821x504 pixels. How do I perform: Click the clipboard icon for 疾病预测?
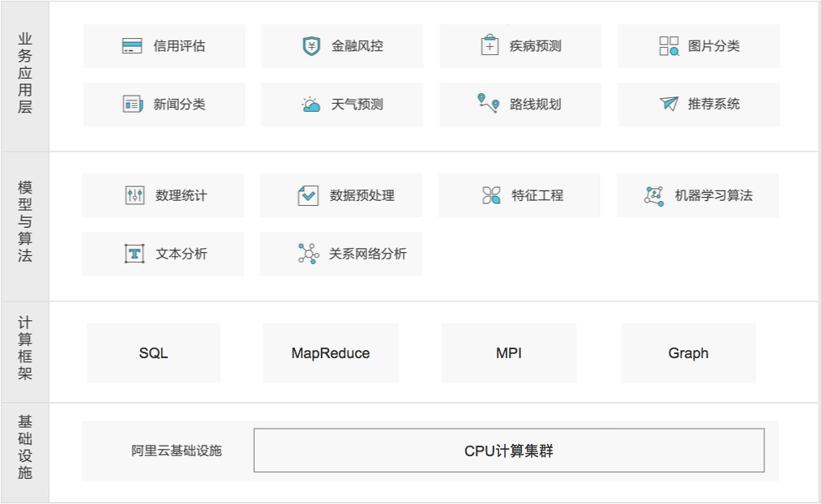click(490, 46)
